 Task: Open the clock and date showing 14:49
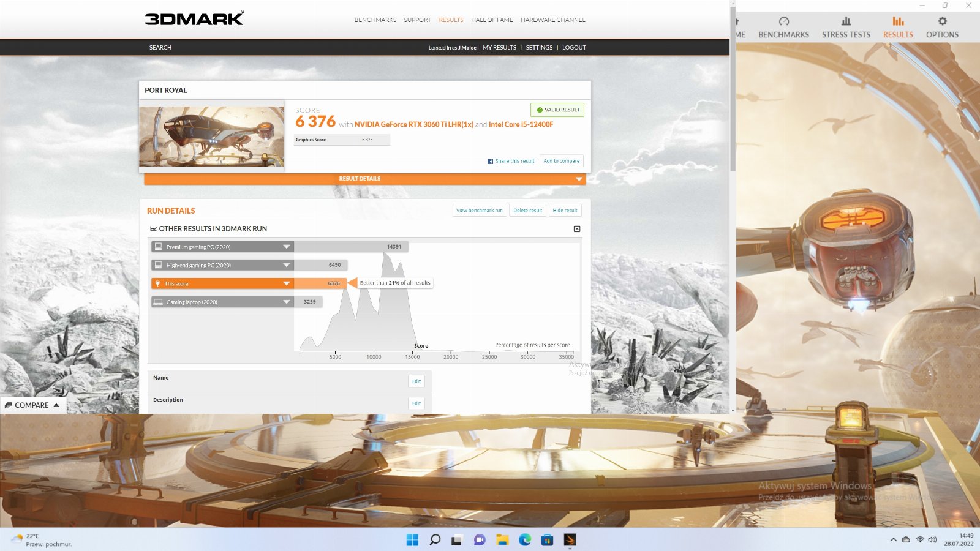tap(958, 539)
